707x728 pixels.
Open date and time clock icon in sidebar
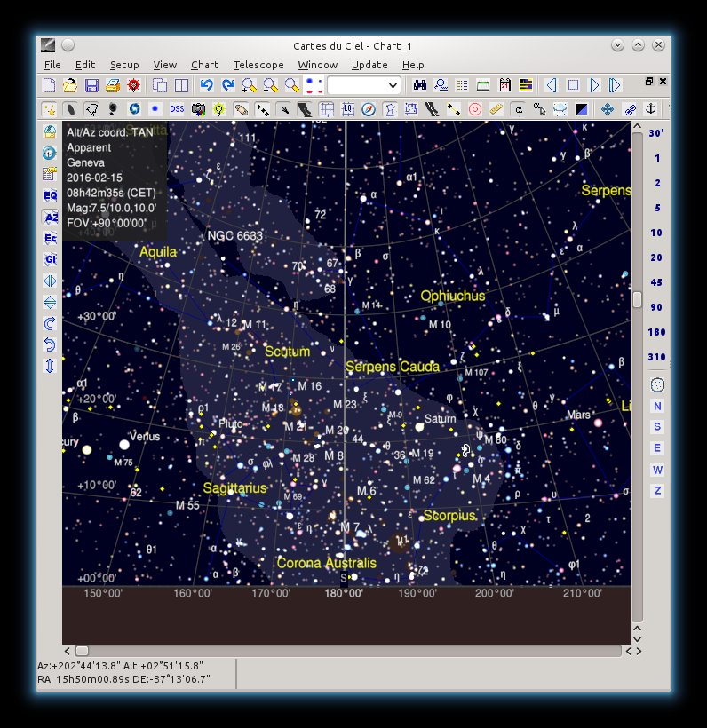tap(50, 153)
